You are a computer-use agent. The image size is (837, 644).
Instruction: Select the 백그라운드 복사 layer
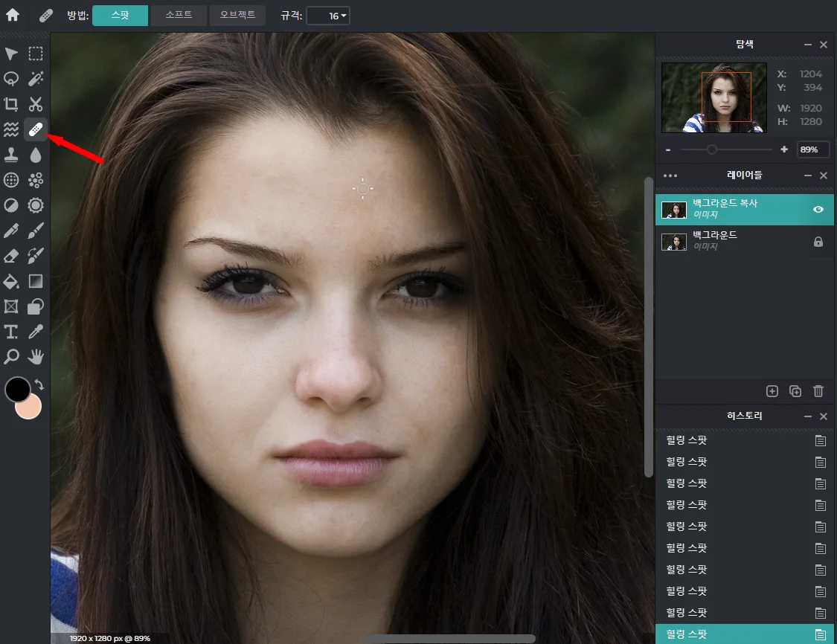click(x=744, y=209)
